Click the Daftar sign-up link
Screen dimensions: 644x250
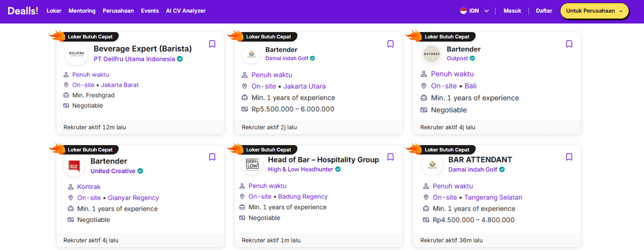pyautogui.click(x=544, y=11)
